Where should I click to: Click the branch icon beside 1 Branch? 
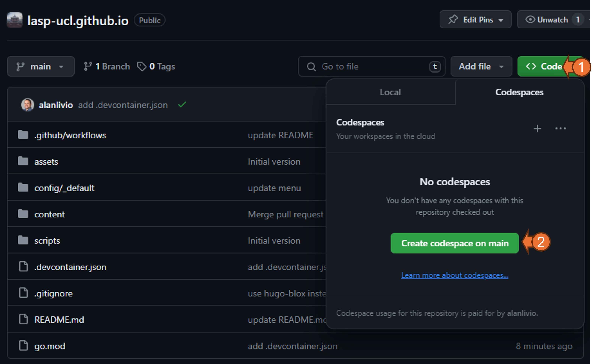click(x=88, y=66)
